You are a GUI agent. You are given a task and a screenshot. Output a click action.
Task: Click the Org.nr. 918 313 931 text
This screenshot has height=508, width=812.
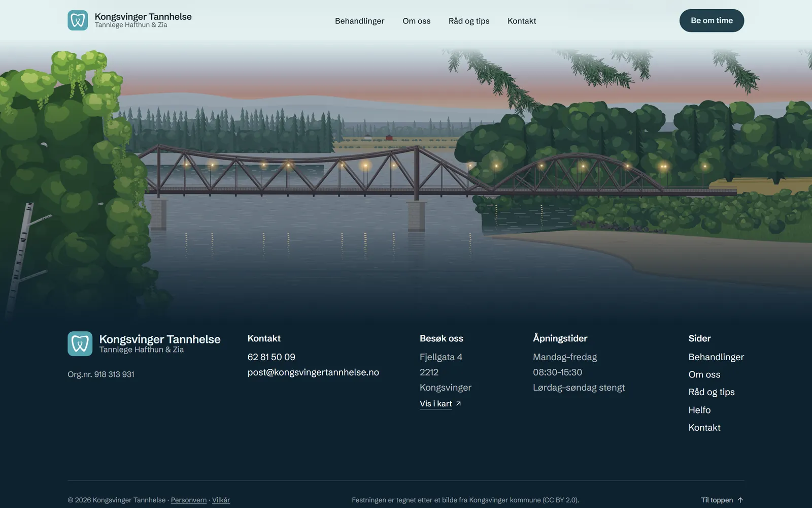tap(101, 374)
